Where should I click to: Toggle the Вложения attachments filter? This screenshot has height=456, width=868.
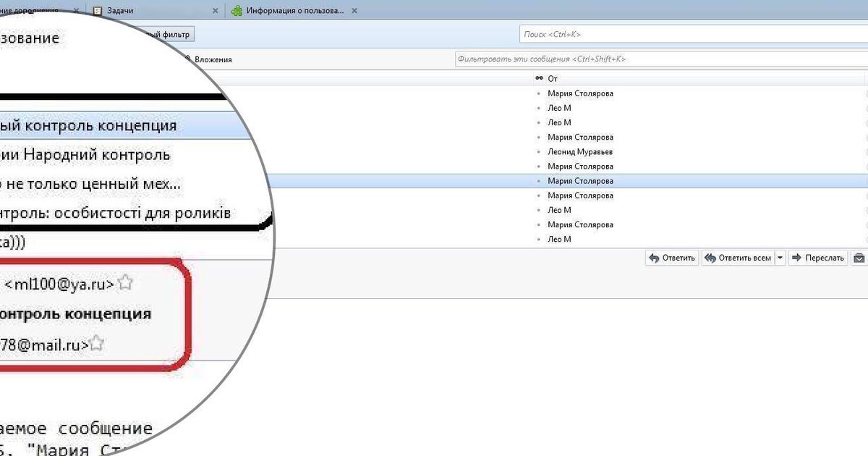(x=212, y=59)
